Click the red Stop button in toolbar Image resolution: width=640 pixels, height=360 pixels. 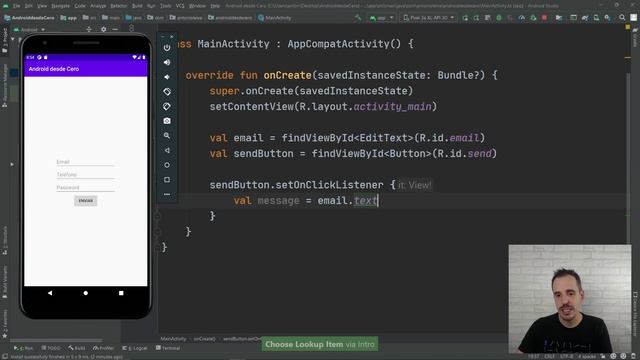pos(544,18)
